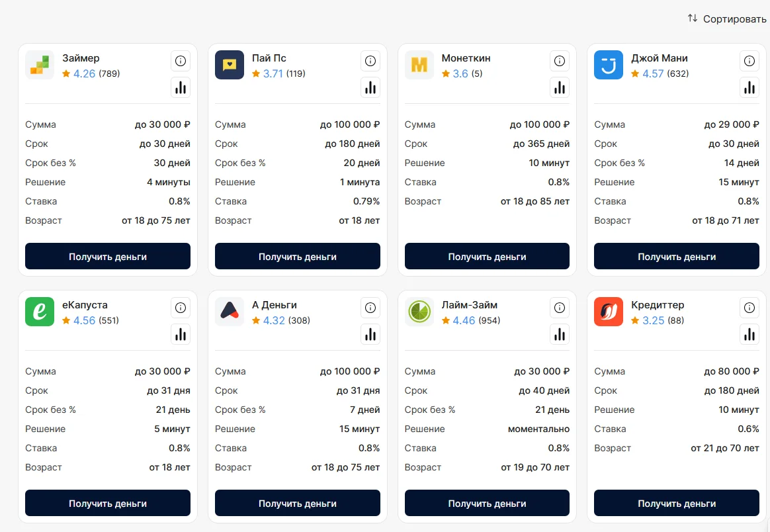
Task: Open Лайм-Займ rating 4.46
Action: [464, 320]
